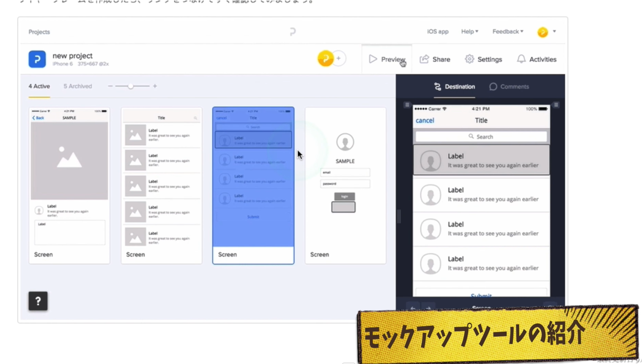Open the Help dropdown menu
Viewport: 642px width, 364px height.
[470, 32]
